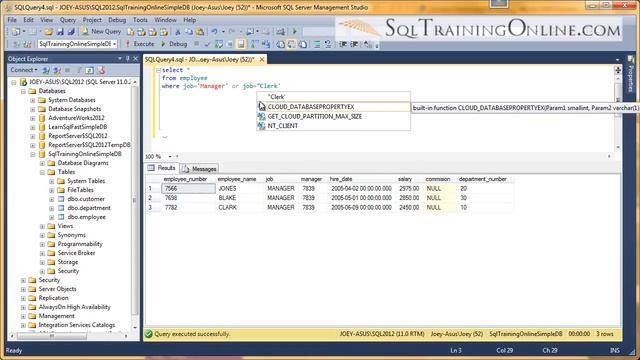Open the File menu
This screenshot has width=640, height=360.
click(12, 20)
